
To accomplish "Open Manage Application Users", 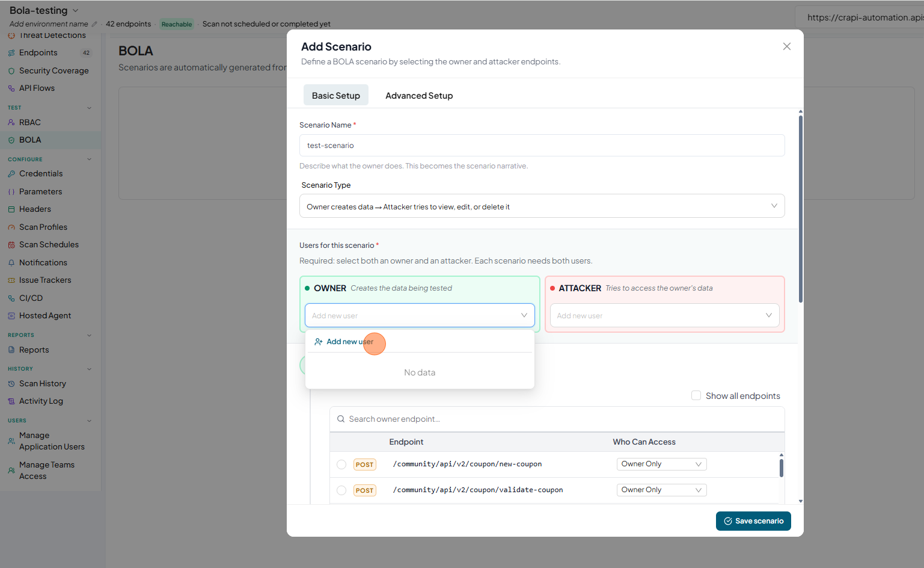I will click(50, 441).
